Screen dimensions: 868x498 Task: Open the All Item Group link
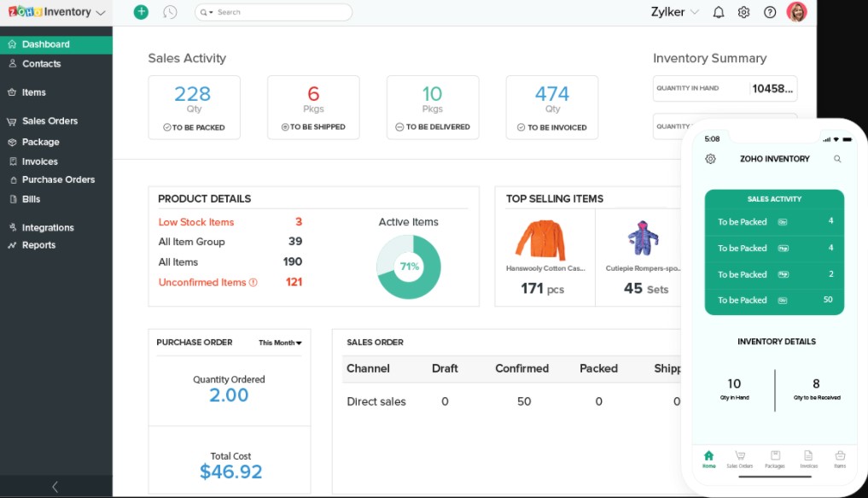[x=191, y=242]
